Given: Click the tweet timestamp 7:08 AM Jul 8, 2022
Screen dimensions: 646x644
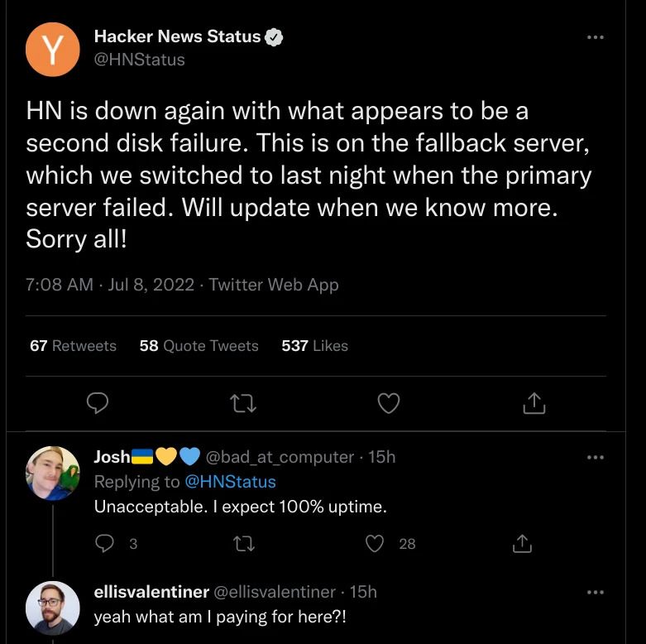Looking at the screenshot, I should tap(110, 285).
